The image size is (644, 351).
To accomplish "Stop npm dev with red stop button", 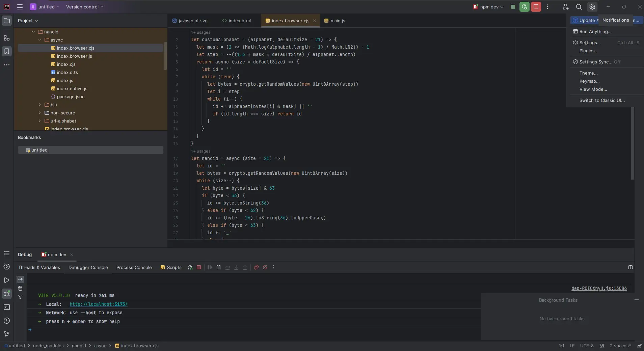I will pos(536,7).
